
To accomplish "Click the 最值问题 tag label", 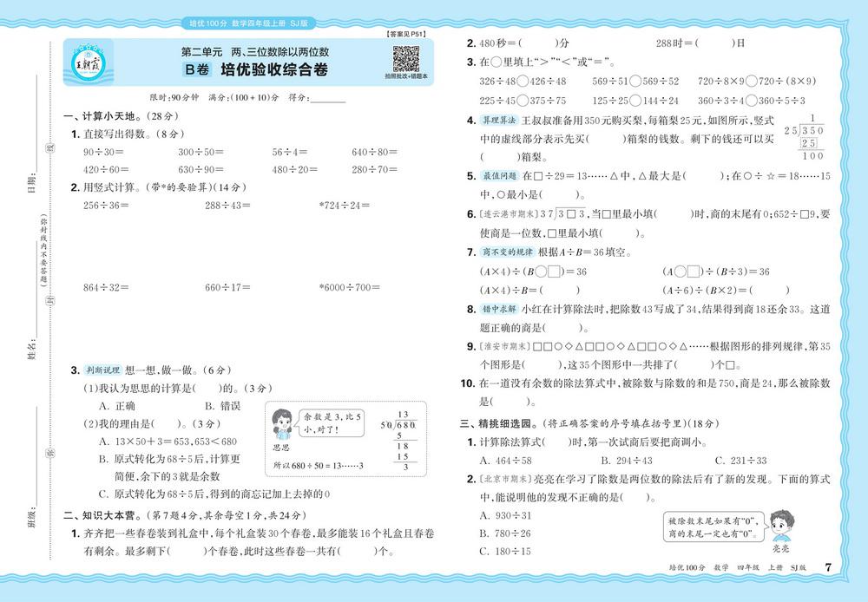I will point(499,176).
